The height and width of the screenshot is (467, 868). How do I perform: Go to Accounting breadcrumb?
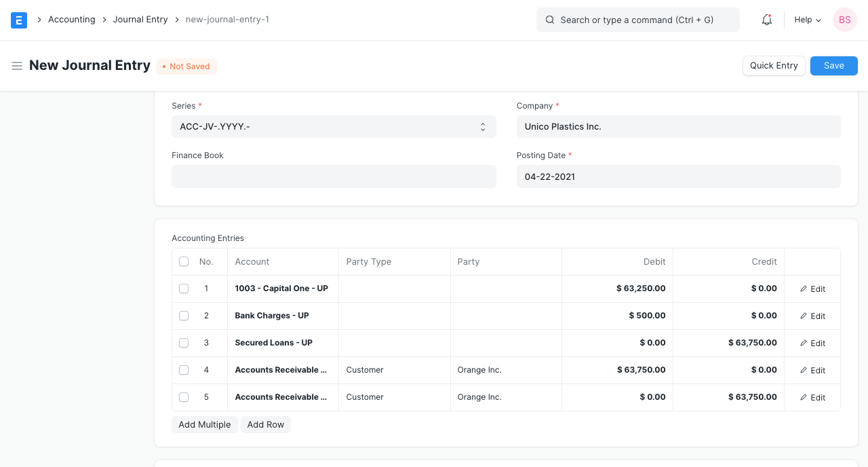pos(71,20)
